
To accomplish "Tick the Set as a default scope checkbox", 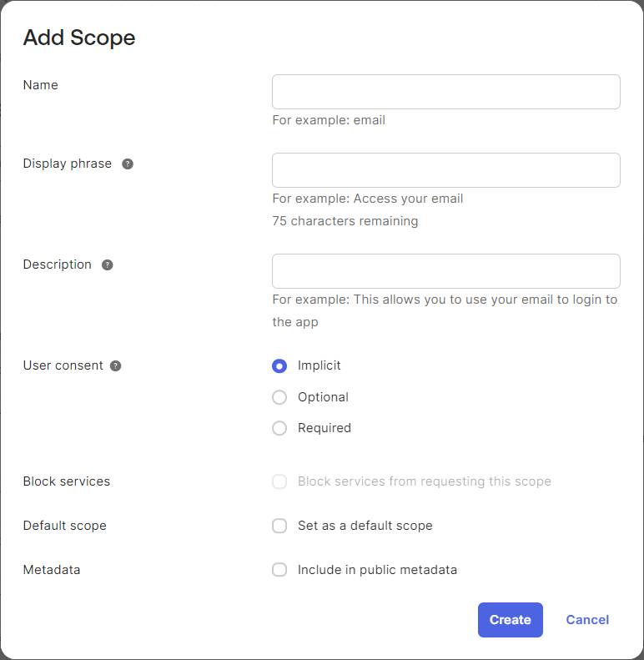I will click(279, 526).
